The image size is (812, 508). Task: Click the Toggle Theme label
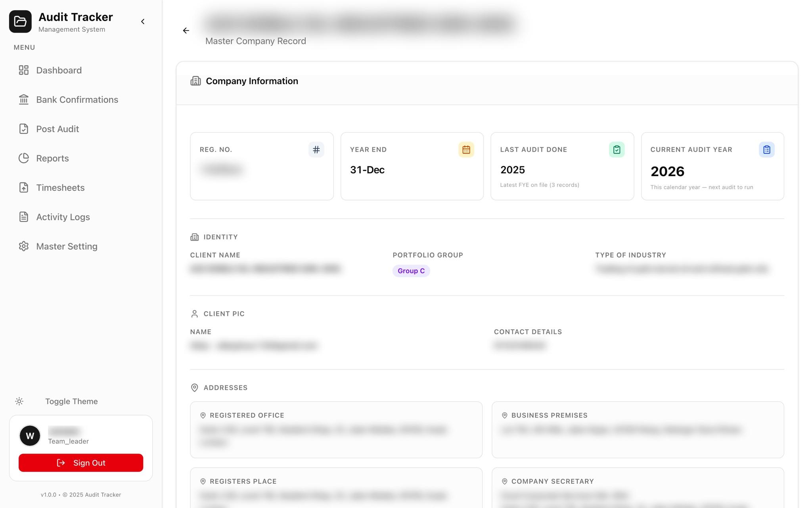71,401
